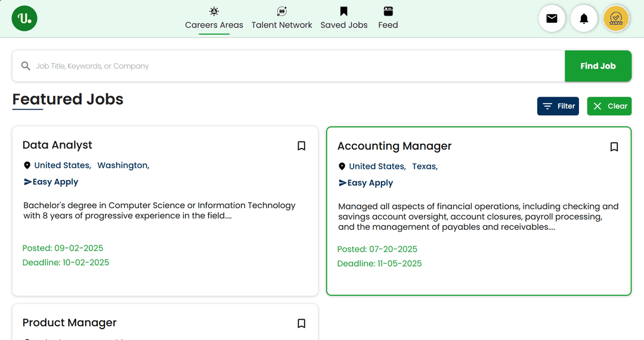Focus the job title search field
Image resolution: width=644 pixels, height=340 pixels.
[292, 66]
